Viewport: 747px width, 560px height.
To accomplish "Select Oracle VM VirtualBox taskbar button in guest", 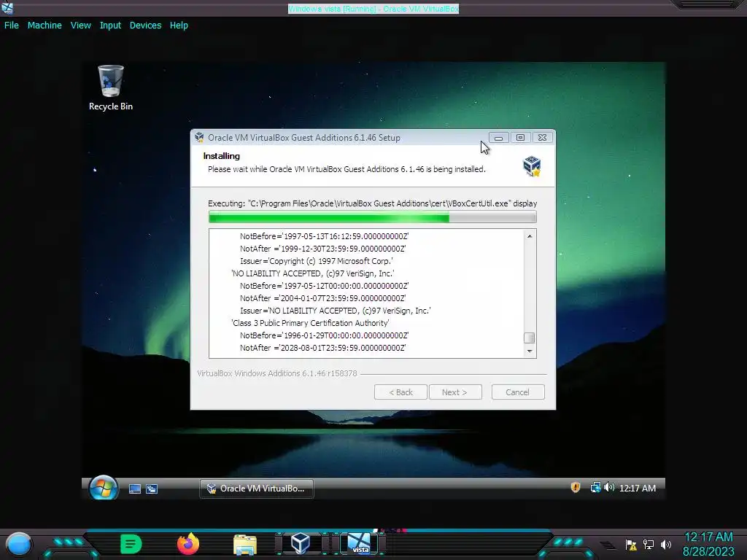I will (x=256, y=489).
